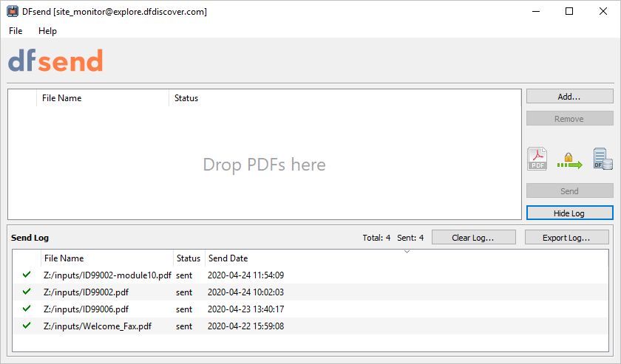Click the Clear Log... button
Viewport: 621px width, 364px height.
click(x=473, y=238)
